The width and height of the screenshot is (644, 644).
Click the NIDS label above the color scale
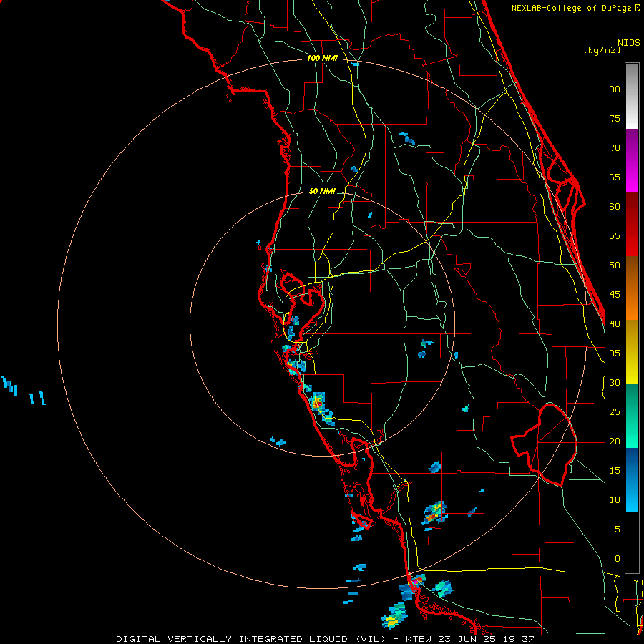click(x=629, y=43)
